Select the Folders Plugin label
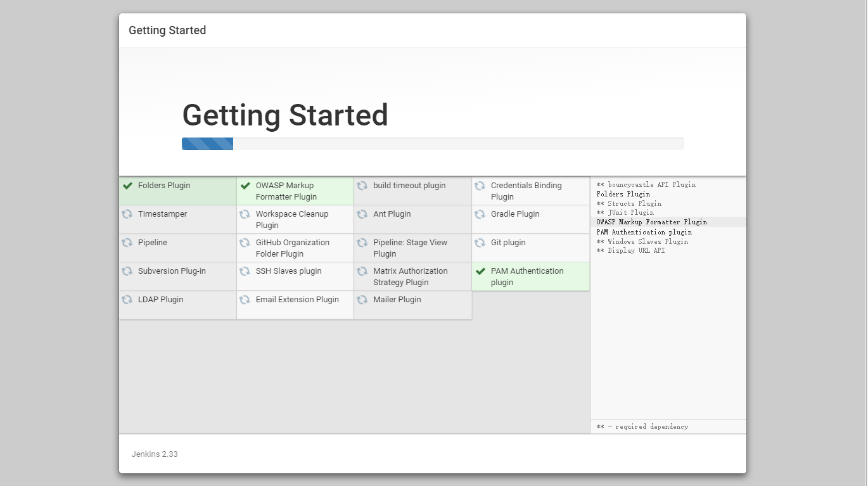 (x=164, y=186)
